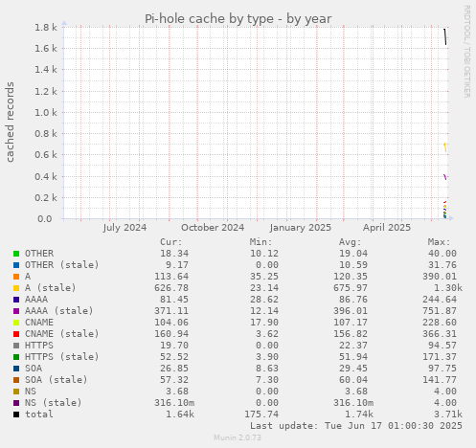Screen dimensions: 476x448
Task: Click the SOA minimum value 8.63
Action: pyautogui.click(x=267, y=369)
